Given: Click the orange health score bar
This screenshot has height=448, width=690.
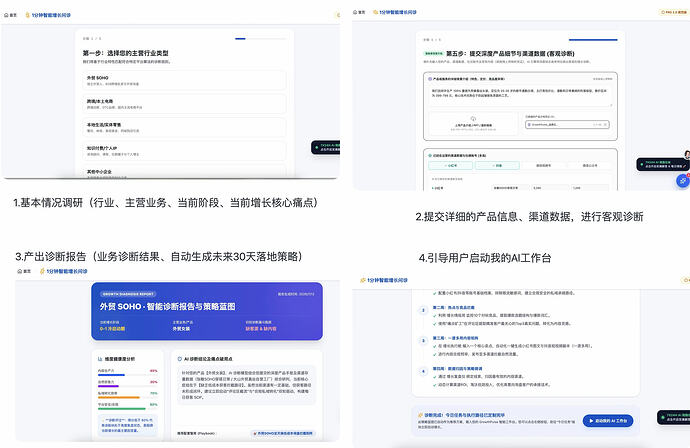Looking at the screenshot, I should (119, 397).
